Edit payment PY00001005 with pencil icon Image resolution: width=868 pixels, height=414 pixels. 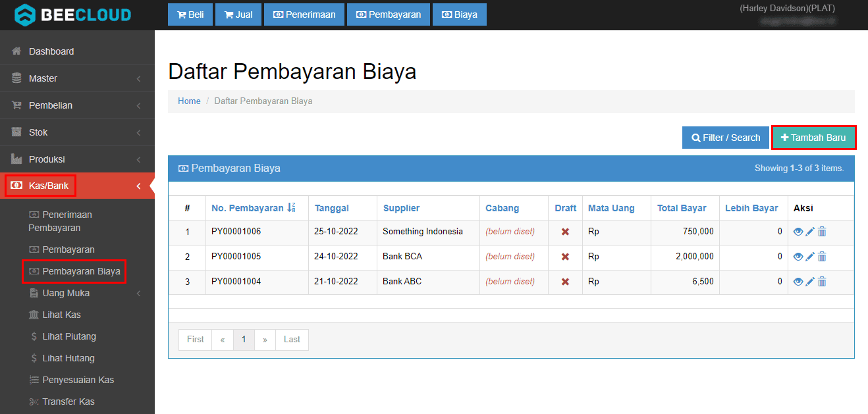click(810, 257)
